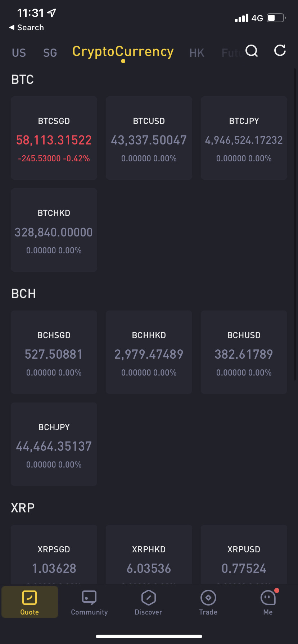Open the BTCUSD quote card

coord(149,138)
